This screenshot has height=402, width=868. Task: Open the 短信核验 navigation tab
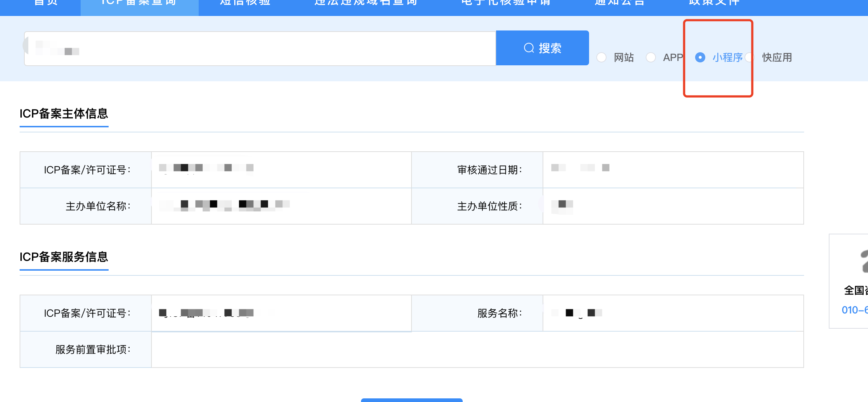tap(245, 3)
